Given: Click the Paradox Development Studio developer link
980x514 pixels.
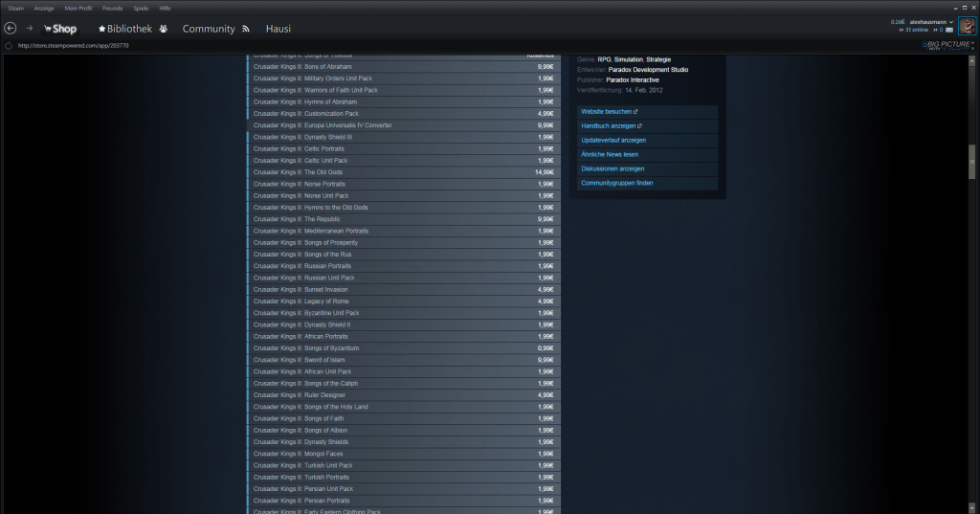Looking at the screenshot, I should tap(648, 70).
